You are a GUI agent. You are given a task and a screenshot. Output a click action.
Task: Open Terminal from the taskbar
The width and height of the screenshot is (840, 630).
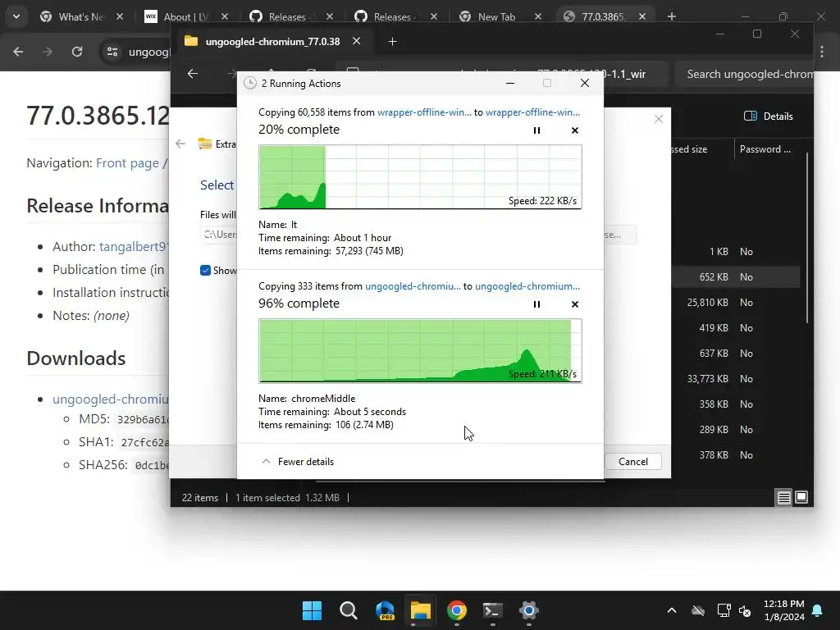pyautogui.click(x=493, y=610)
